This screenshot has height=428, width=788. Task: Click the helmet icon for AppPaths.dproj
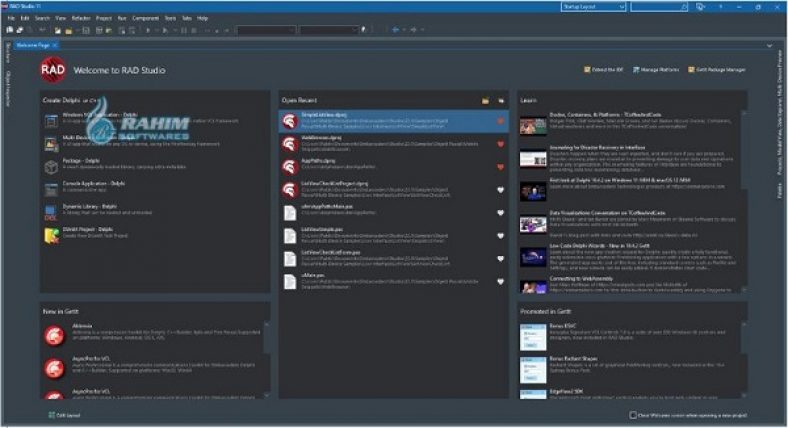289,167
